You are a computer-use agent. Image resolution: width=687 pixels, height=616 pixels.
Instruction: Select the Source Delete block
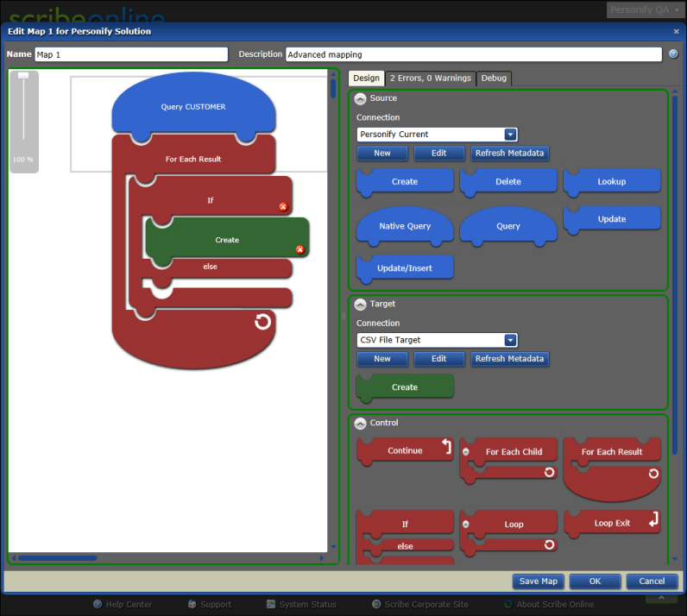508,181
